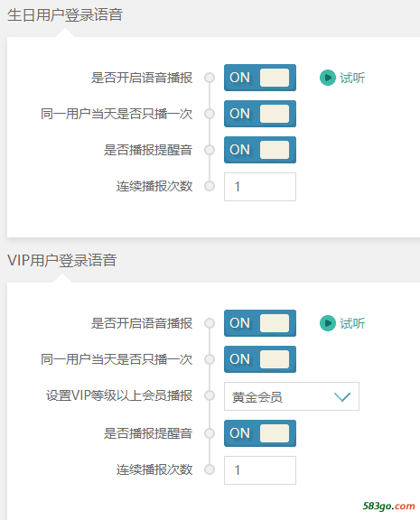This screenshot has width=420, height=520.
Task: Open the 黄金会员 VIP level dropdown
Action: pos(291,396)
